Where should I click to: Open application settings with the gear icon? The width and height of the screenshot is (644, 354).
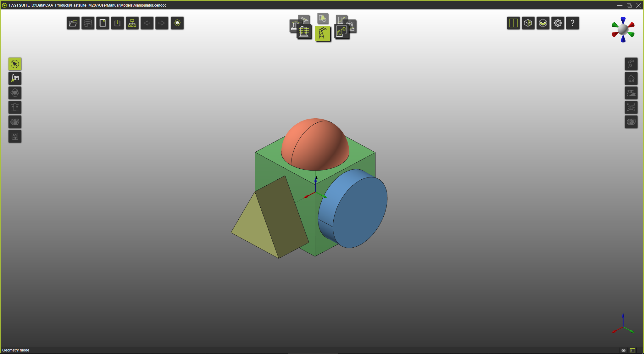pyautogui.click(x=558, y=23)
